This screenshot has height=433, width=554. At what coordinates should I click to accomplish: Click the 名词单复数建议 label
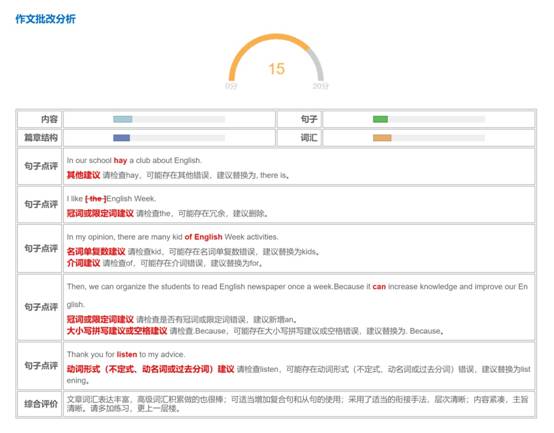click(x=96, y=252)
